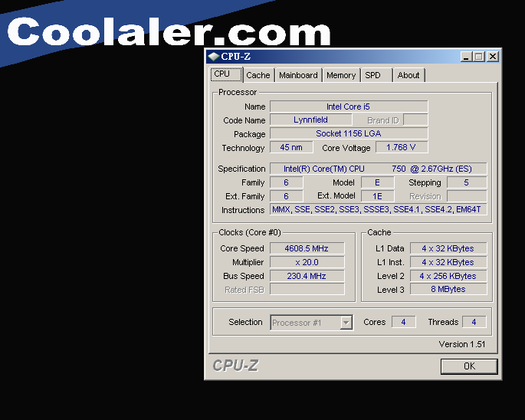Click the Level 3 value 8 MBytes
This screenshot has height=420, width=525.
(448, 290)
